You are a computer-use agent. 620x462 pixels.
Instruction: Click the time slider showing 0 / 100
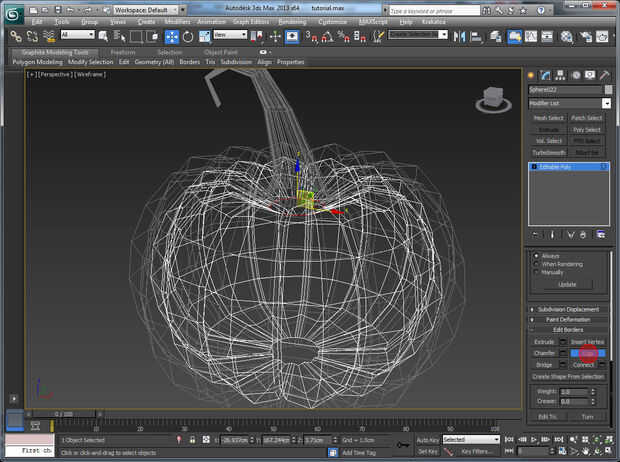[62, 413]
